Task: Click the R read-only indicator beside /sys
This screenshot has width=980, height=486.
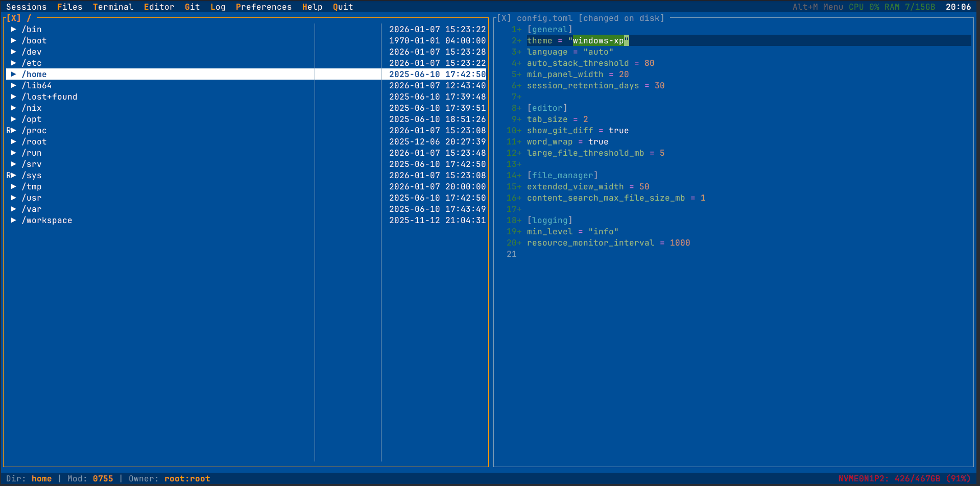Action: pyautogui.click(x=8, y=175)
